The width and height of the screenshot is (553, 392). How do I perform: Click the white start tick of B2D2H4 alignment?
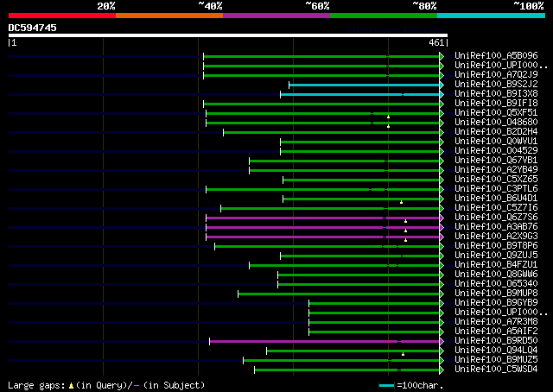(223, 133)
